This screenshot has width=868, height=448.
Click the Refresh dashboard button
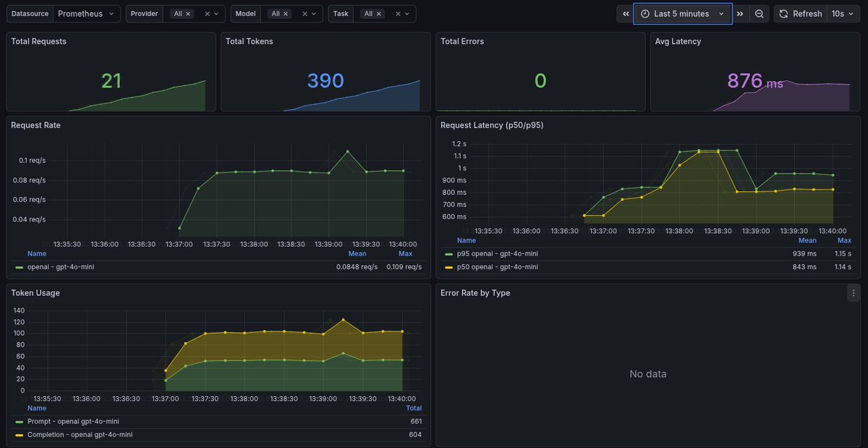point(800,14)
